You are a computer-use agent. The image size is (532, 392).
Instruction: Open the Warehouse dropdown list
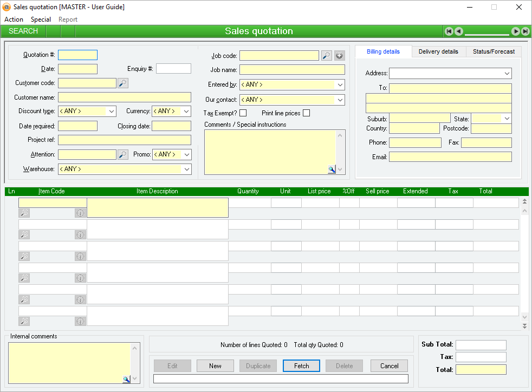tap(187, 169)
